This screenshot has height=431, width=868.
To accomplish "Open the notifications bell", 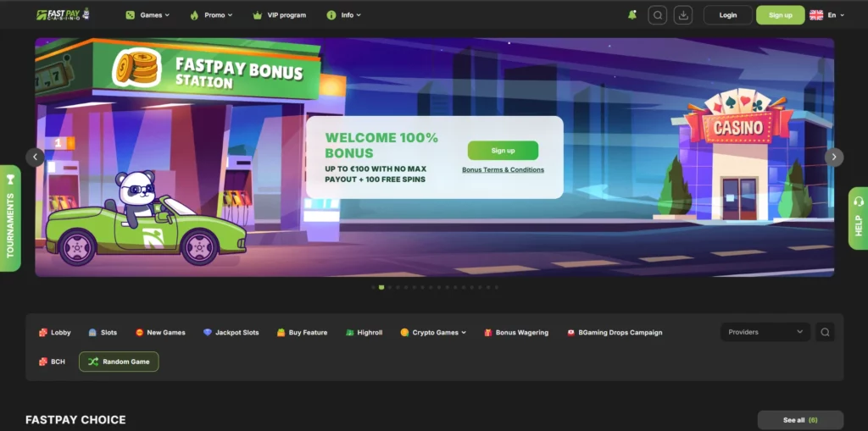I will point(632,15).
